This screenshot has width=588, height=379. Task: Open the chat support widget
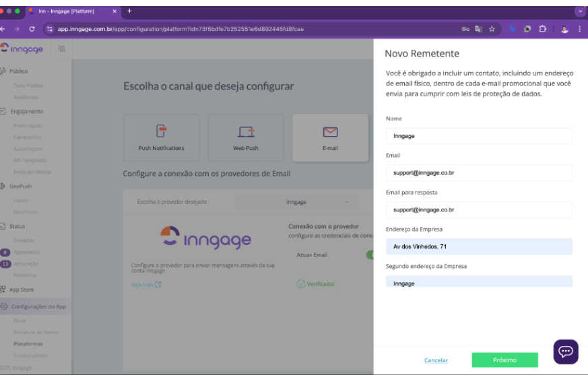point(566,351)
